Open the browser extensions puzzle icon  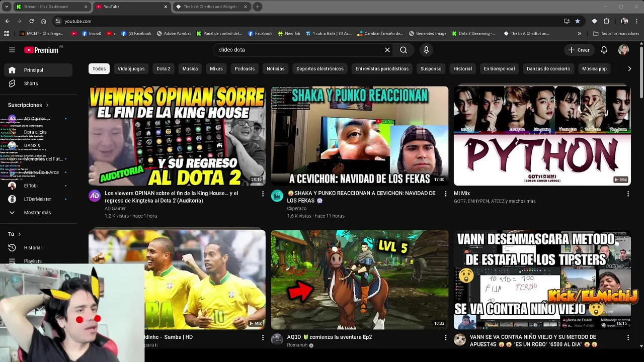(x=606, y=21)
